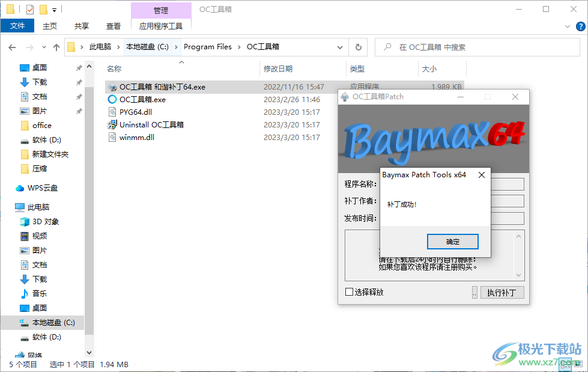Open 桌面 in quick access sidebar

pos(40,68)
